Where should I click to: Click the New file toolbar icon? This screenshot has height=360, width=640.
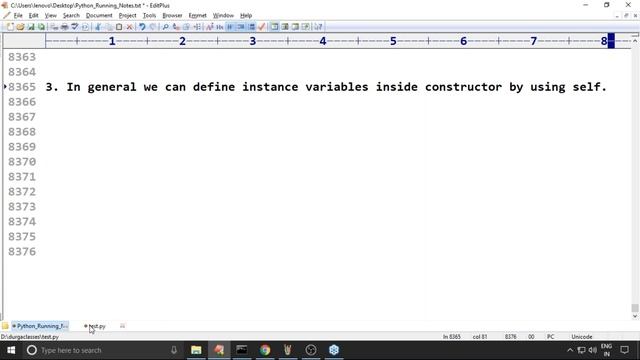coord(10,27)
